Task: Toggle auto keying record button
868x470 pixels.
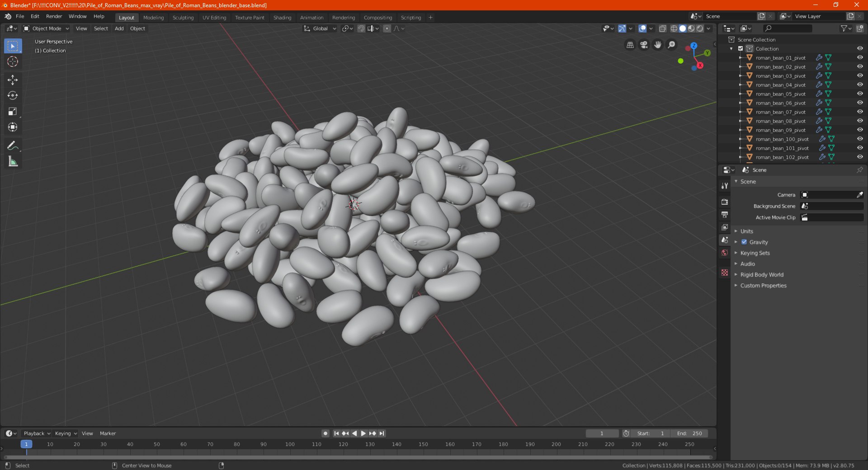Action: point(325,433)
